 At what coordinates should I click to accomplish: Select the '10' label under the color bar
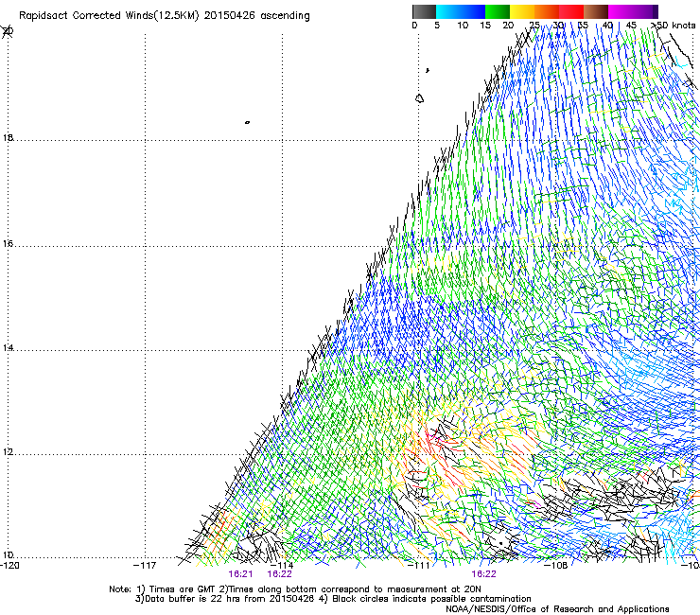click(x=463, y=26)
